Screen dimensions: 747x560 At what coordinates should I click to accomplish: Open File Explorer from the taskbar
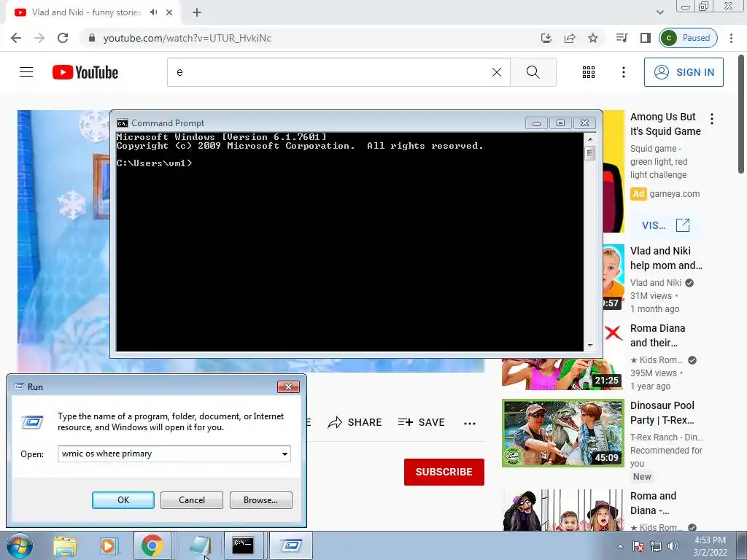tap(65, 545)
